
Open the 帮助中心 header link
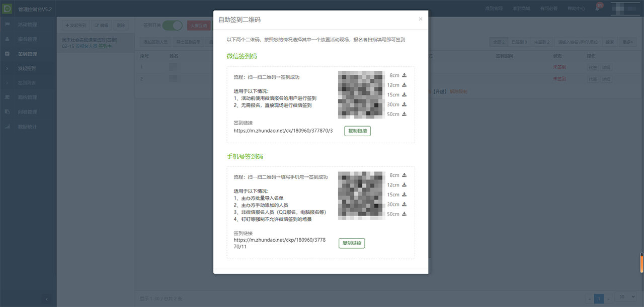(576, 9)
